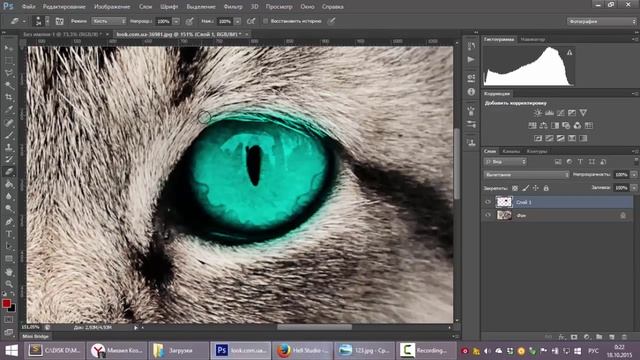The height and width of the screenshot is (360, 640).
Task: Enable Восстановить историю checkbox
Action: 265,21
